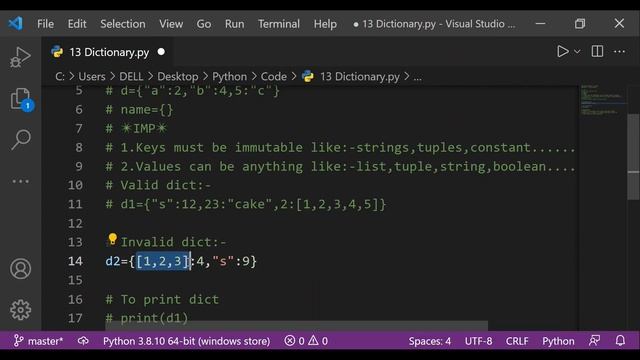The width and height of the screenshot is (640, 360).
Task: Select the Python 3.8.10 interpreter
Action: coord(187,341)
